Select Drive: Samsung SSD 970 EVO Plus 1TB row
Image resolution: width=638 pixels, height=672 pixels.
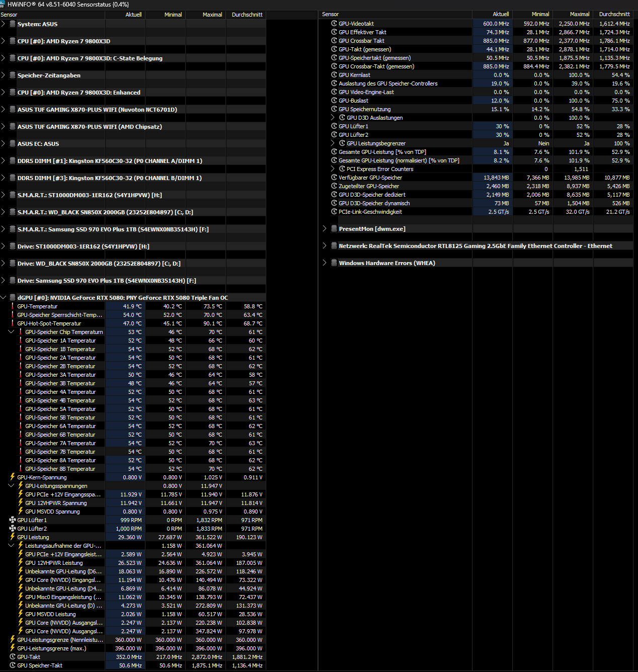[x=133, y=281]
